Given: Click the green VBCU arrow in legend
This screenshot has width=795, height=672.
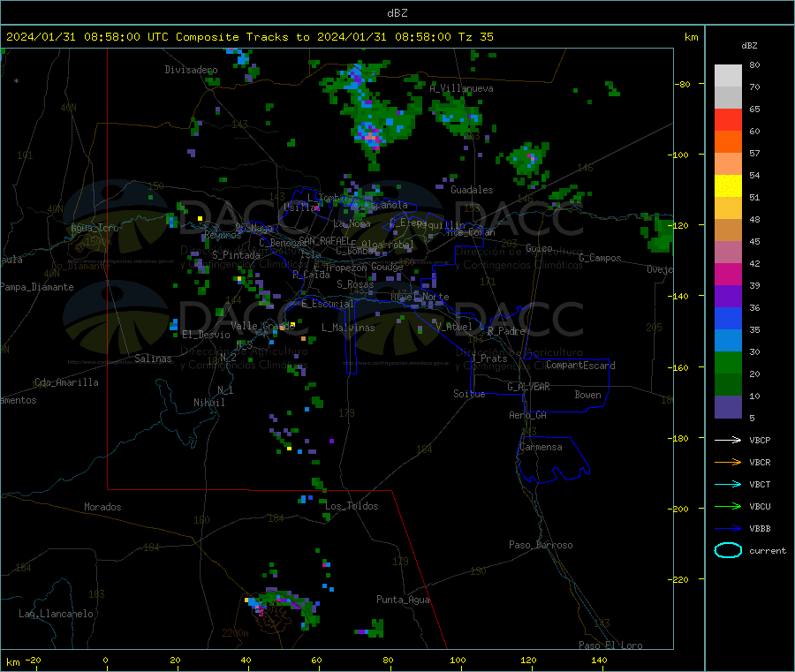Looking at the screenshot, I should [728, 506].
